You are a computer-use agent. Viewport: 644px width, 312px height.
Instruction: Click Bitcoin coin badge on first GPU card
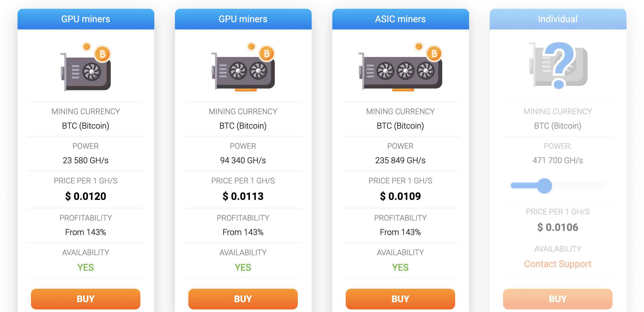pos(102,54)
